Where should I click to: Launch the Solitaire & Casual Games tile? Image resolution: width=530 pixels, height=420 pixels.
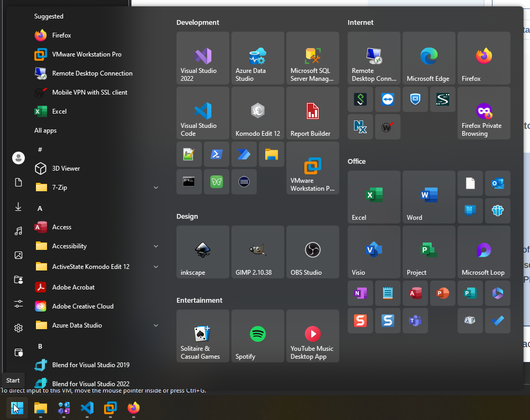pos(203,336)
